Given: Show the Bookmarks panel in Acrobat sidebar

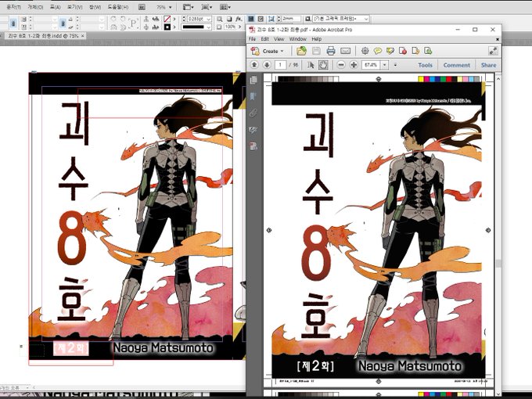Looking at the screenshot, I should [253, 97].
